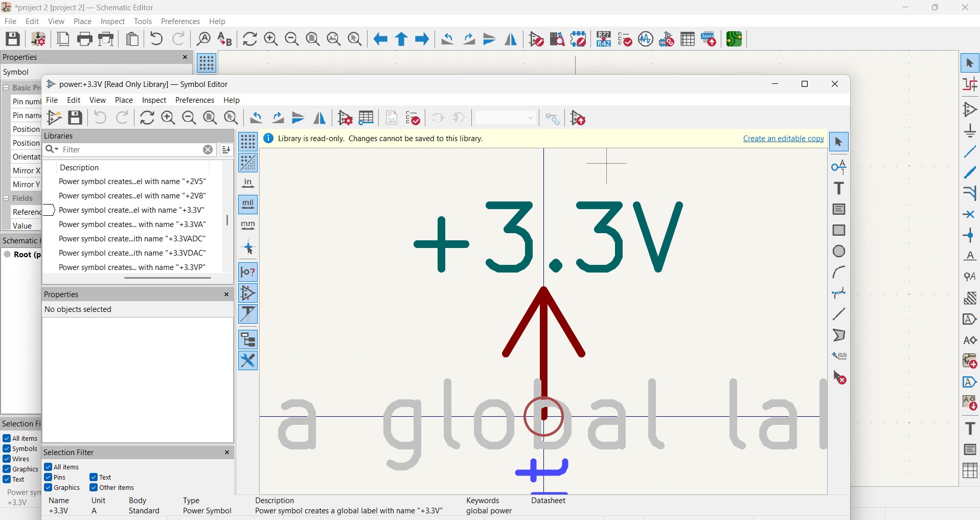Toggle Graphics checkbox in Symbol Editor Selection Filter
Image resolution: width=980 pixels, height=520 pixels.
point(48,487)
